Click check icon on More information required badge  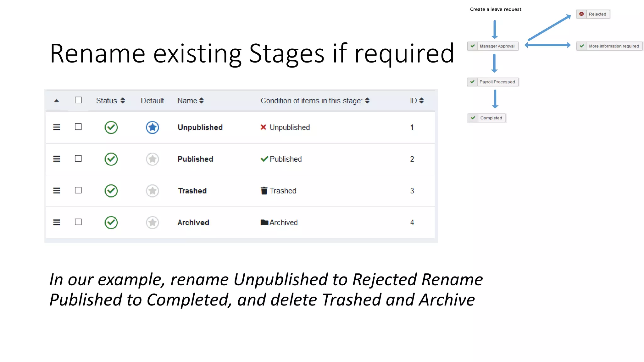(582, 46)
